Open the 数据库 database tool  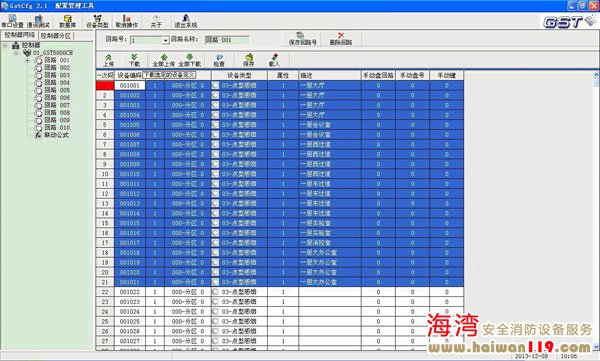[x=68, y=21]
